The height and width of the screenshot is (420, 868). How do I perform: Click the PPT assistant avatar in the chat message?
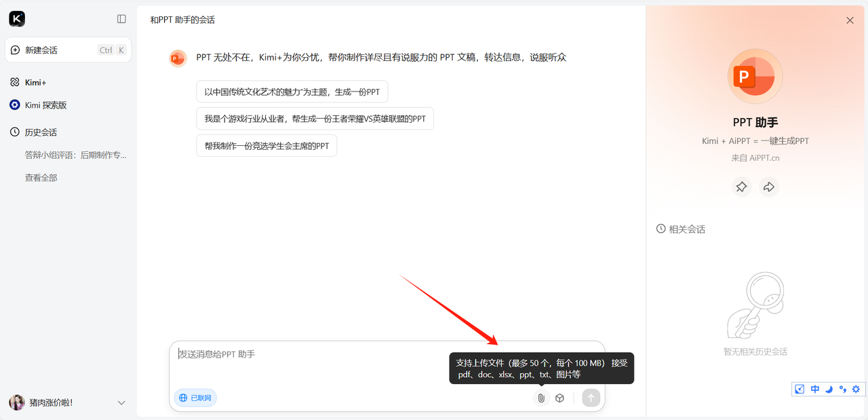click(178, 58)
